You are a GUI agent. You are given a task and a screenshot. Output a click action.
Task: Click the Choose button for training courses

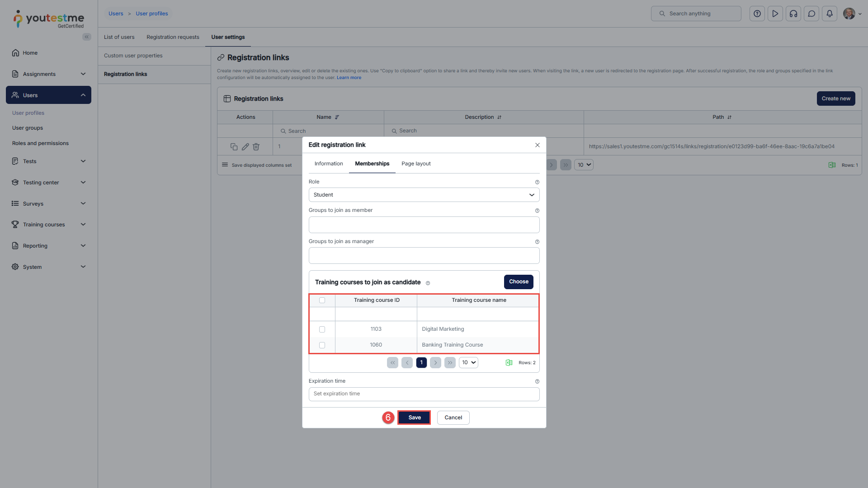[x=519, y=282]
